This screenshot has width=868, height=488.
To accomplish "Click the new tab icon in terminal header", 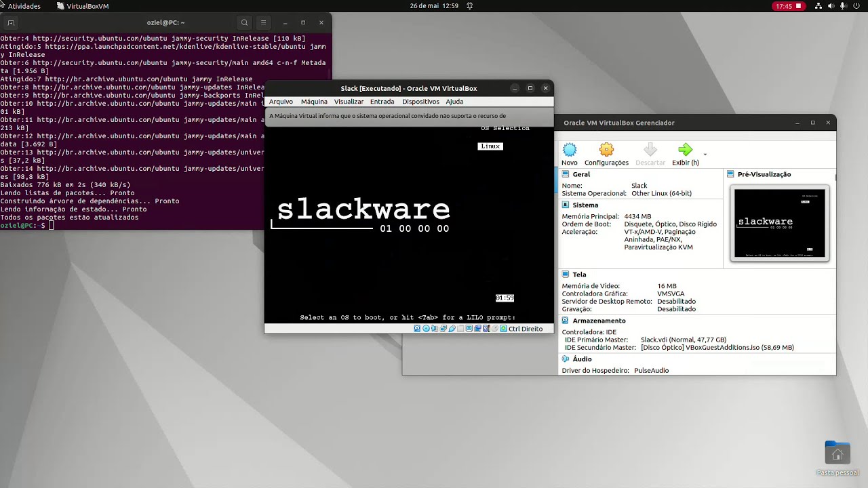I will (11, 22).
